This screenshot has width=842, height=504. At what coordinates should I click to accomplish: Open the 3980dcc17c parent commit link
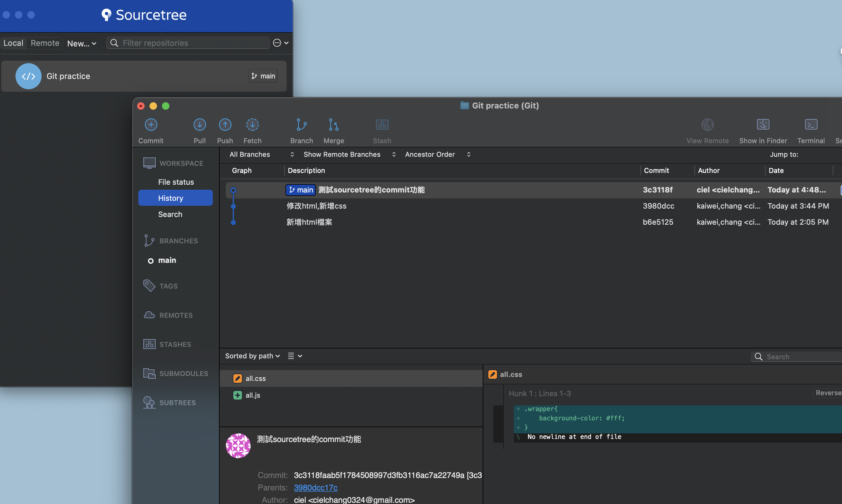(x=315, y=487)
